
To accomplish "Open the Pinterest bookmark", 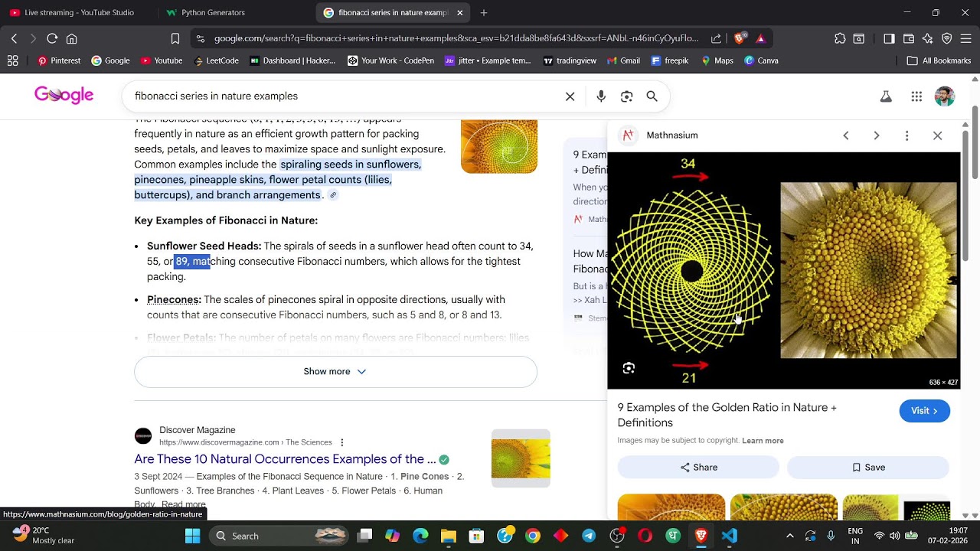I will tap(59, 60).
